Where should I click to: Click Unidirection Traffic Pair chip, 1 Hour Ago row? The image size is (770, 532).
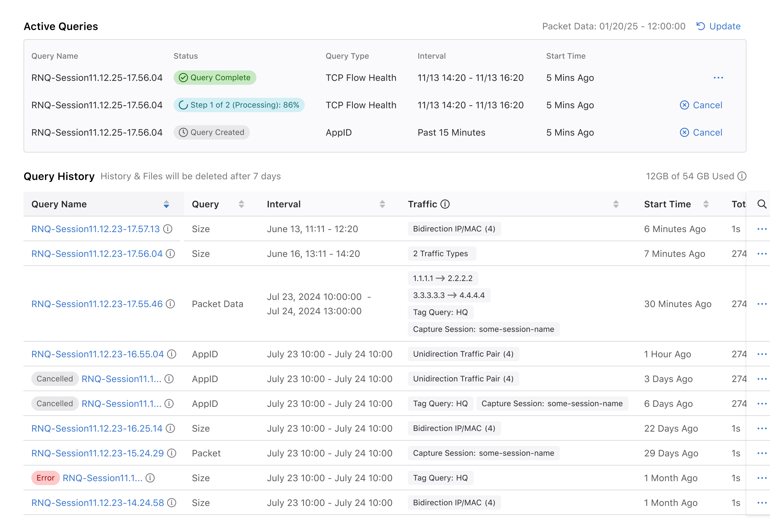(463, 354)
